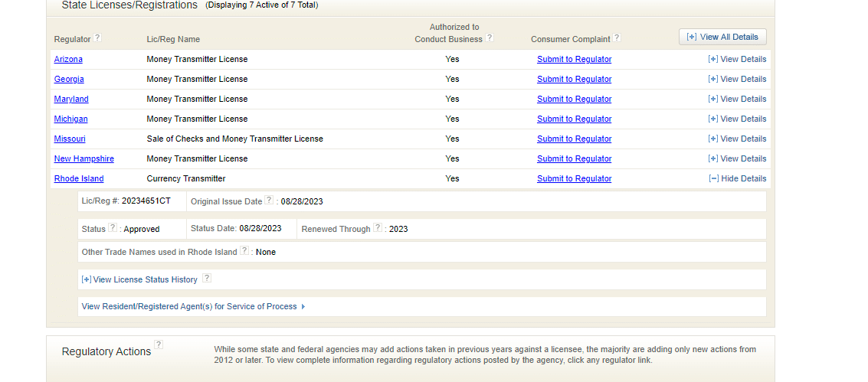The height and width of the screenshot is (382, 868).
Task: Open the Georgia regulator link
Action: (69, 79)
